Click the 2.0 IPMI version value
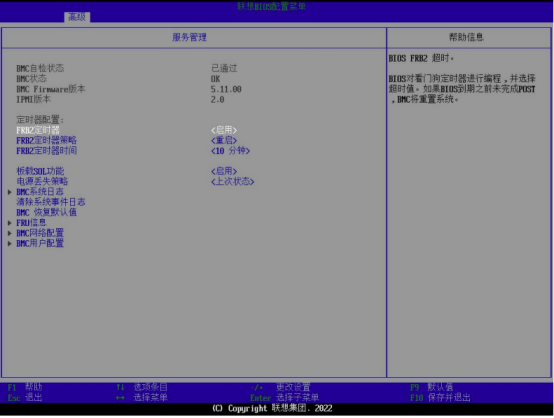The image size is (554, 418). (217, 100)
